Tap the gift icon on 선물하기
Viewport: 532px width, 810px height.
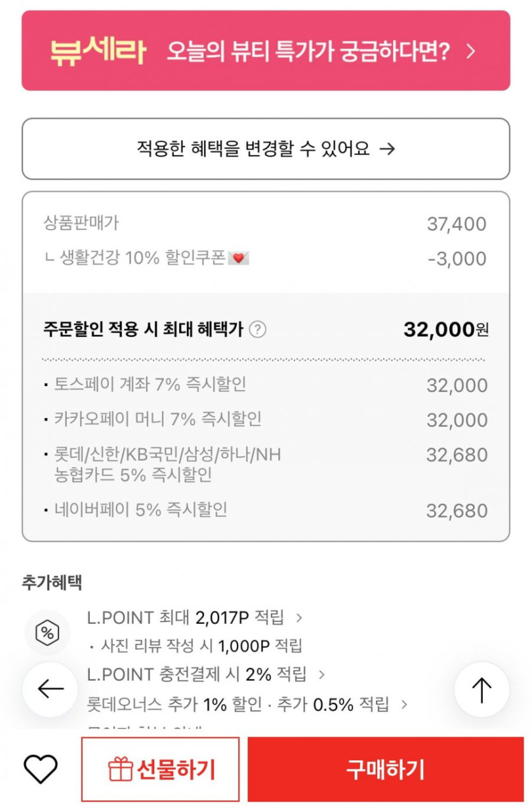[x=120, y=770]
